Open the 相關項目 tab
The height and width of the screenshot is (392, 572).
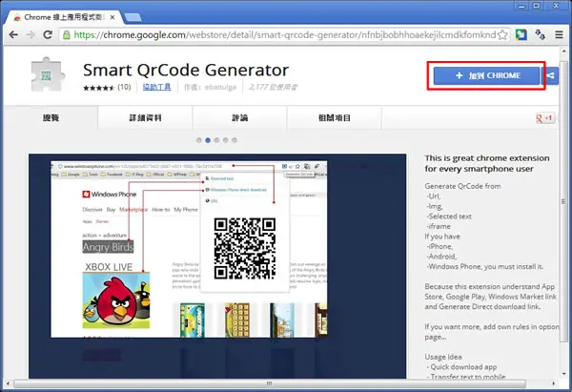[335, 118]
